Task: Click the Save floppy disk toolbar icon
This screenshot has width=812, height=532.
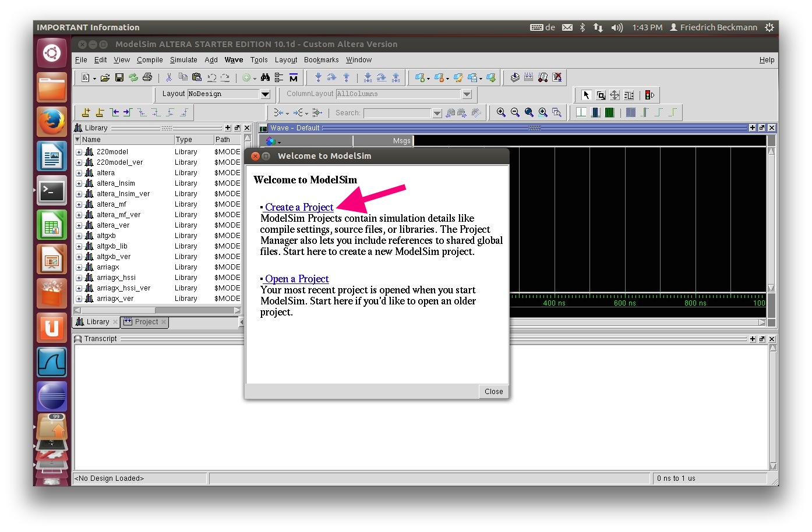Action: [x=119, y=77]
